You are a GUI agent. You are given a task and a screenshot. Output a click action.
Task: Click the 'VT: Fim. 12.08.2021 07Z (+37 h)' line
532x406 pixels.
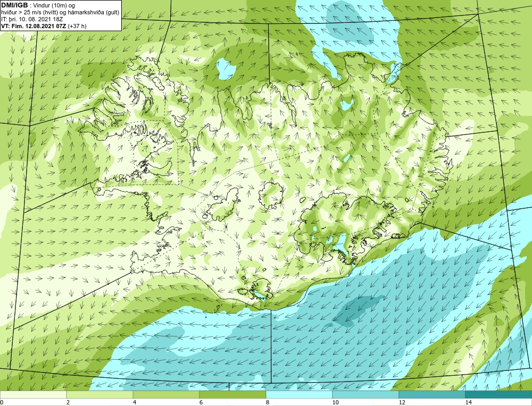click(44, 26)
